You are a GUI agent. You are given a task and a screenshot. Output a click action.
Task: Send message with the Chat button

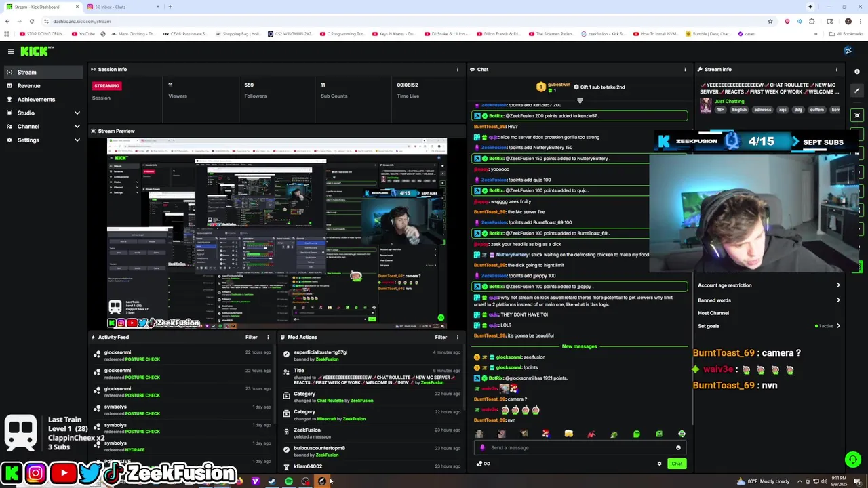[677, 464]
